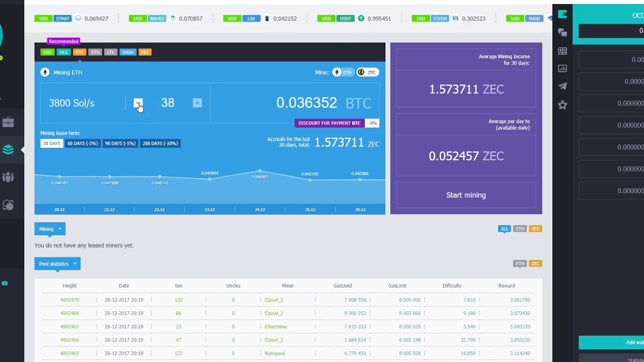
Task: Click the STEEM coin icon in ticker
Action: [x=455, y=19]
